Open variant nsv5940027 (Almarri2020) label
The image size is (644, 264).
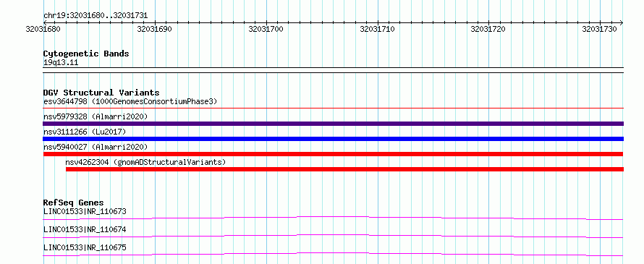(96, 147)
